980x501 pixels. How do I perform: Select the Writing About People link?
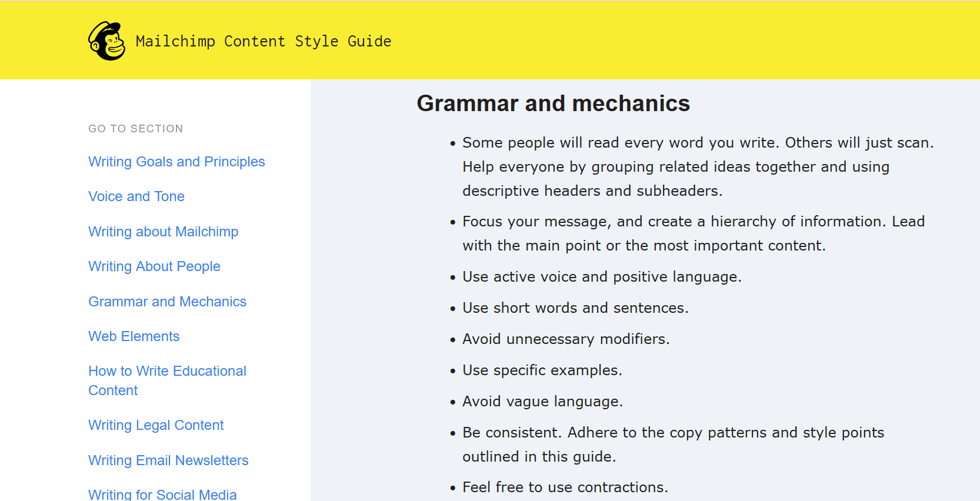pos(154,266)
